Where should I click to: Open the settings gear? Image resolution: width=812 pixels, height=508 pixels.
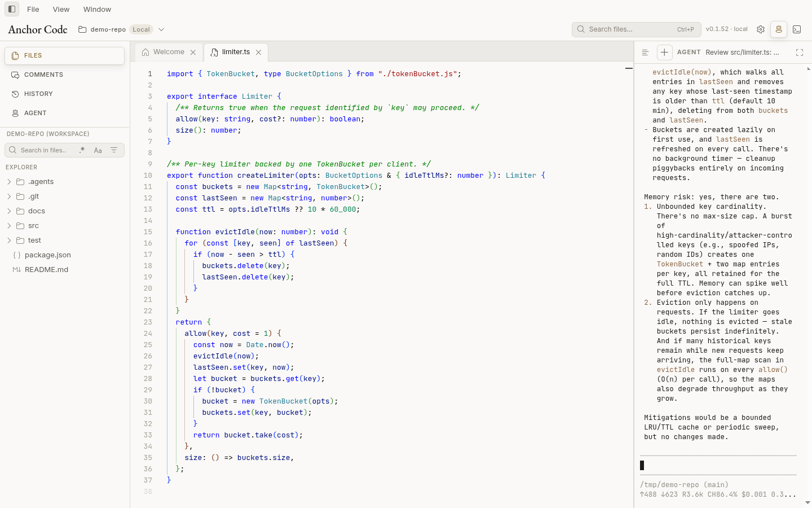coord(761,29)
